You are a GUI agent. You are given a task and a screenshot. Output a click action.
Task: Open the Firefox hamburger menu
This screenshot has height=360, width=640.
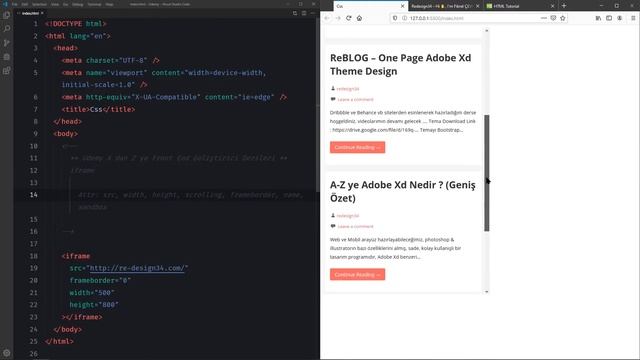(x=633, y=18)
